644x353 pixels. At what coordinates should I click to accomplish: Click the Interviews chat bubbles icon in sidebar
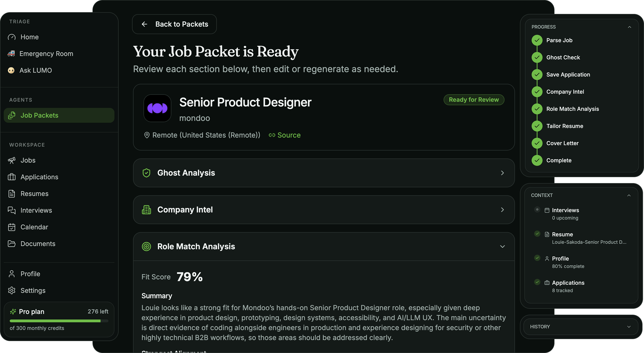tap(12, 210)
